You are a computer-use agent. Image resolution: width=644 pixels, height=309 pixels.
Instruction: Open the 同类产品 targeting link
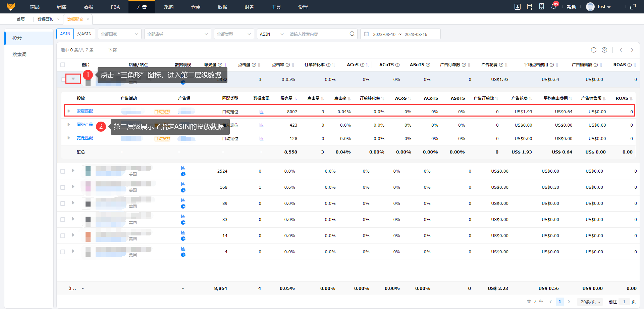85,125
